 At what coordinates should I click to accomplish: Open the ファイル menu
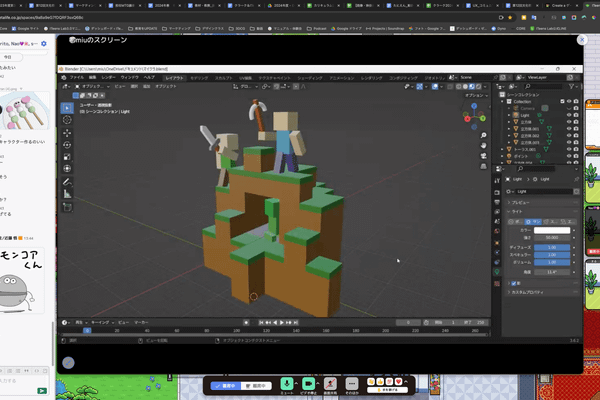(x=77, y=78)
